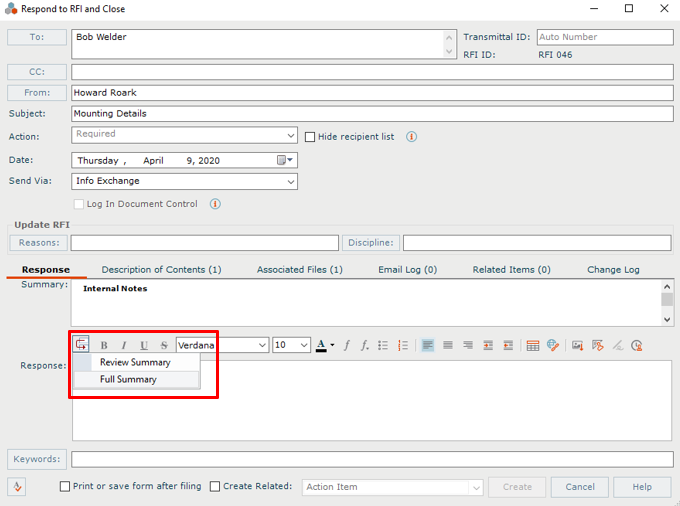The width and height of the screenshot is (680, 506).
Task: Insert a bulleted list
Action: click(383, 345)
